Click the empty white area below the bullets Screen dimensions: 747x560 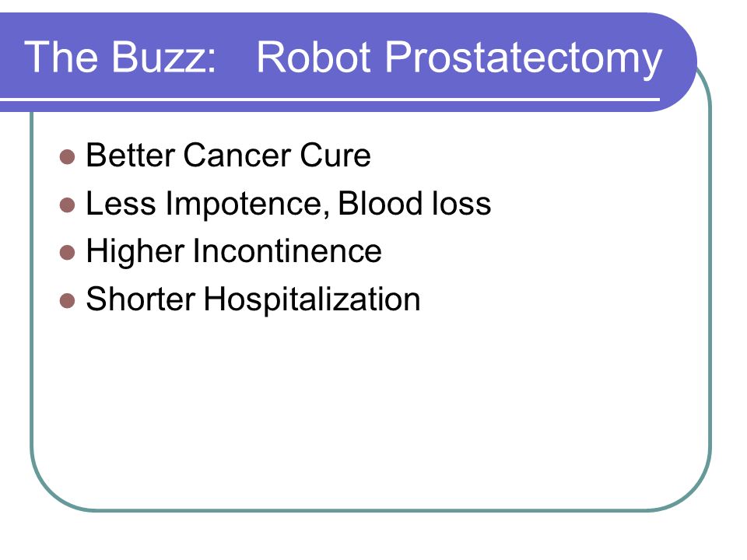click(372, 410)
